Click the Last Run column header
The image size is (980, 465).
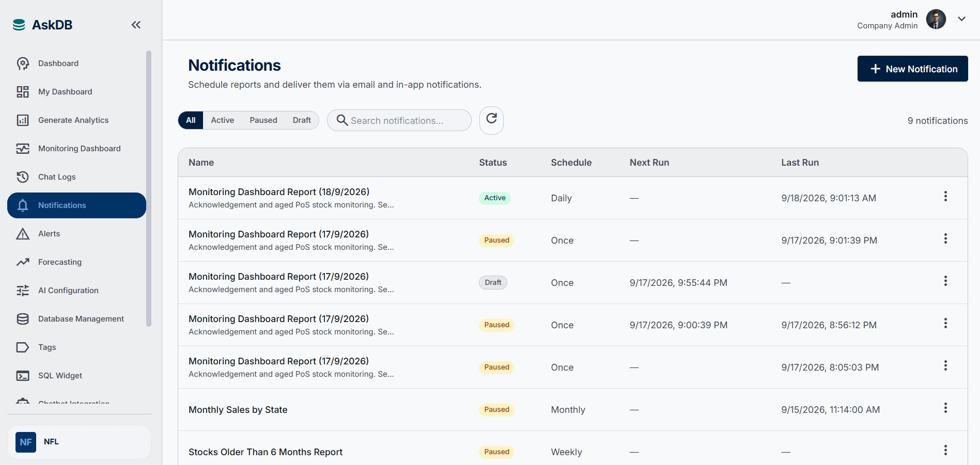click(x=800, y=163)
